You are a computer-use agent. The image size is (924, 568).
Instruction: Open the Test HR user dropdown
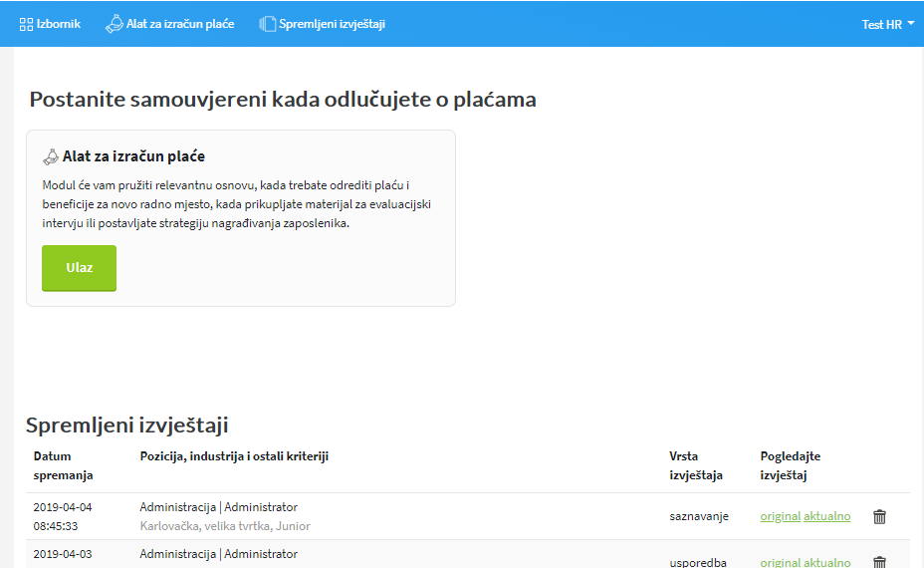pyautogui.click(x=888, y=24)
